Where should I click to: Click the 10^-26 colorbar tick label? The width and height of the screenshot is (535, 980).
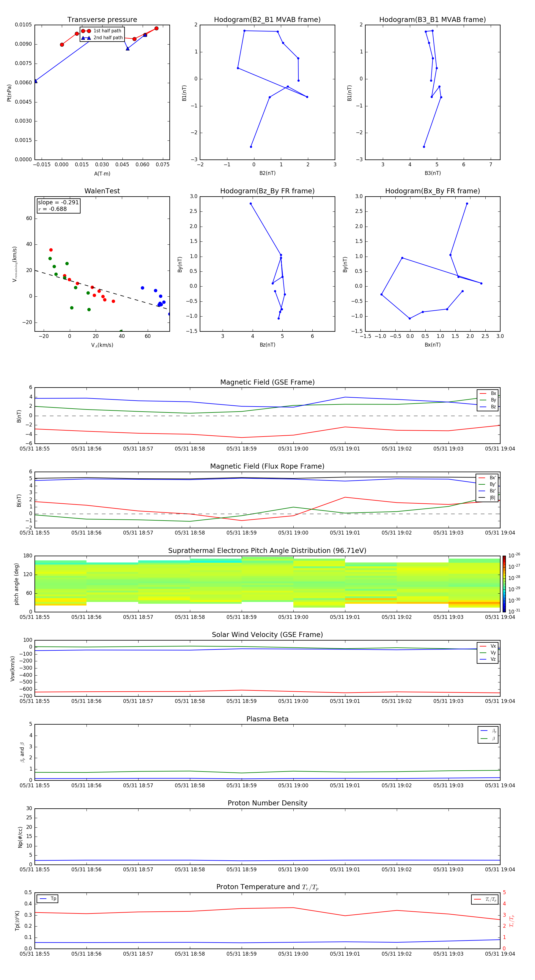[514, 555]
